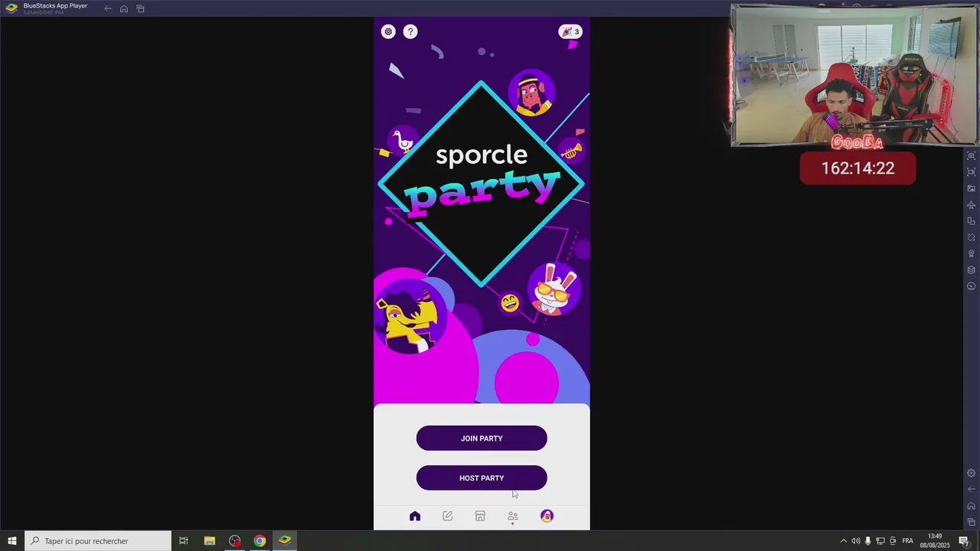Open Sporcle Party settings gear
980x551 pixels.
tap(388, 31)
